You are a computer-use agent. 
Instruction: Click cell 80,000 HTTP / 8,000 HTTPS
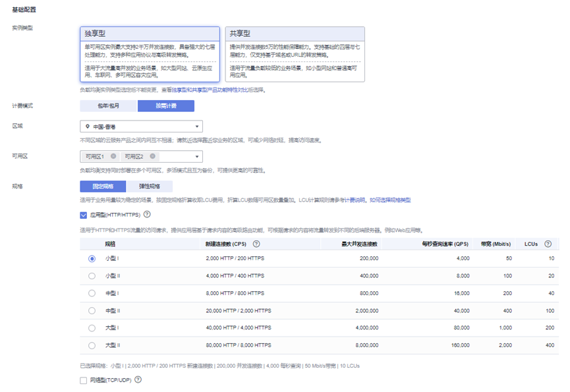point(239,345)
